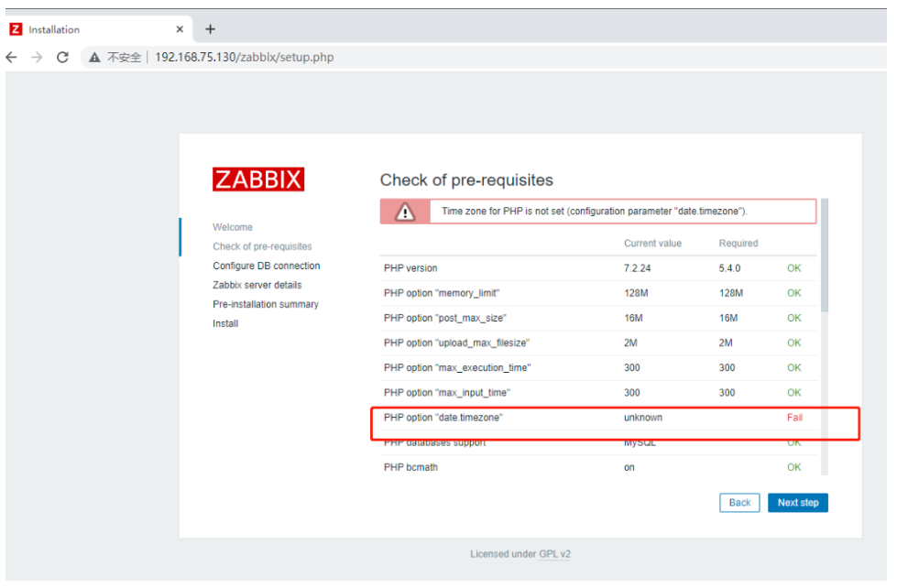Click the Zabbix favicon on the Installation tab
Image resolution: width=897 pixels, height=588 pixels.
[x=16, y=29]
